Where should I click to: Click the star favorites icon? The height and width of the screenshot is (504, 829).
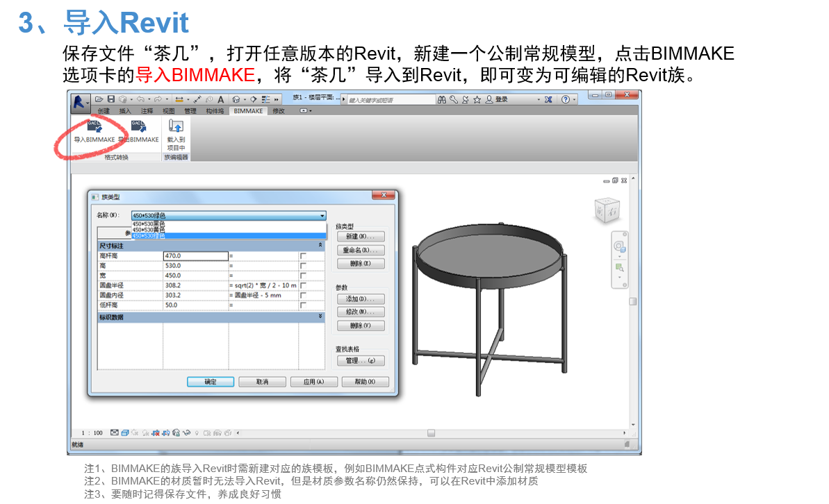pyautogui.click(x=477, y=99)
